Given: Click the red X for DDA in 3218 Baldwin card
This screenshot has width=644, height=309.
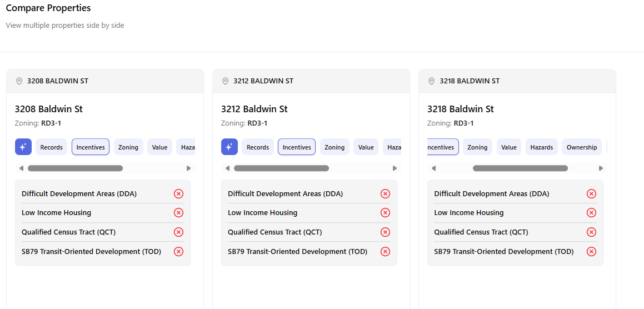Looking at the screenshot, I should coord(591,193).
